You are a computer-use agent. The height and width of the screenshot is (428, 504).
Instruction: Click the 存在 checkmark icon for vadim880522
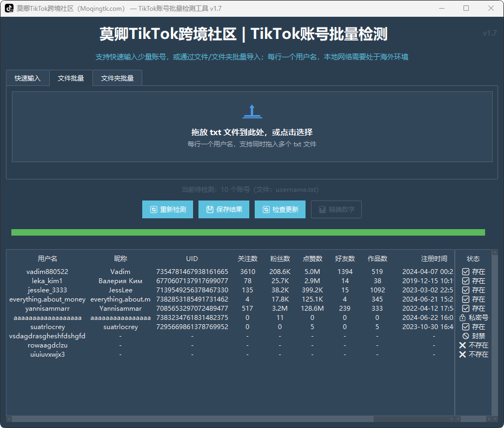coord(466,272)
